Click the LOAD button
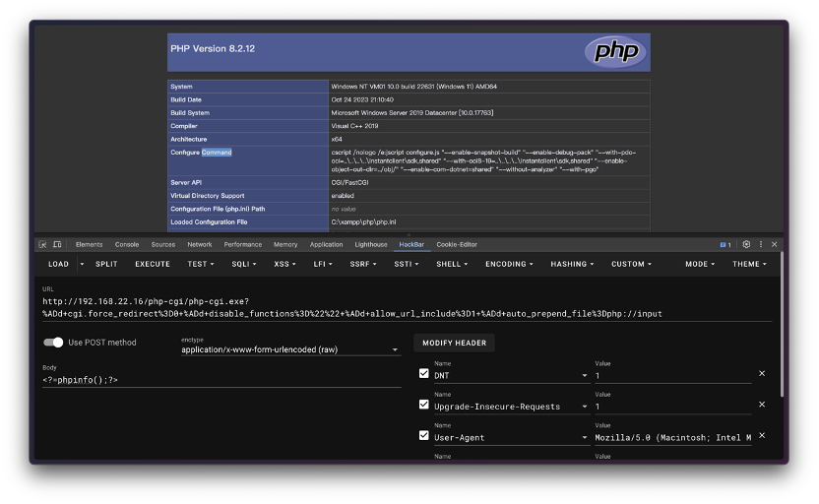Image resolution: width=819 pixels, height=504 pixels. pos(58,264)
